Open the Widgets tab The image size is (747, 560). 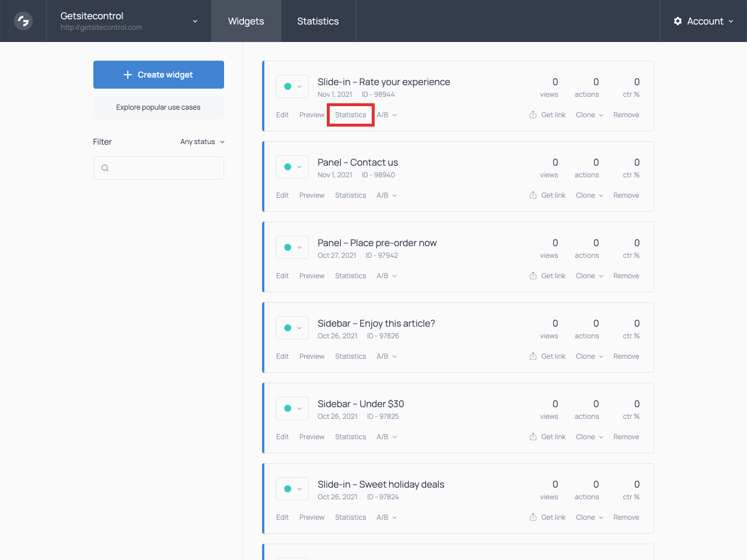pos(246,21)
